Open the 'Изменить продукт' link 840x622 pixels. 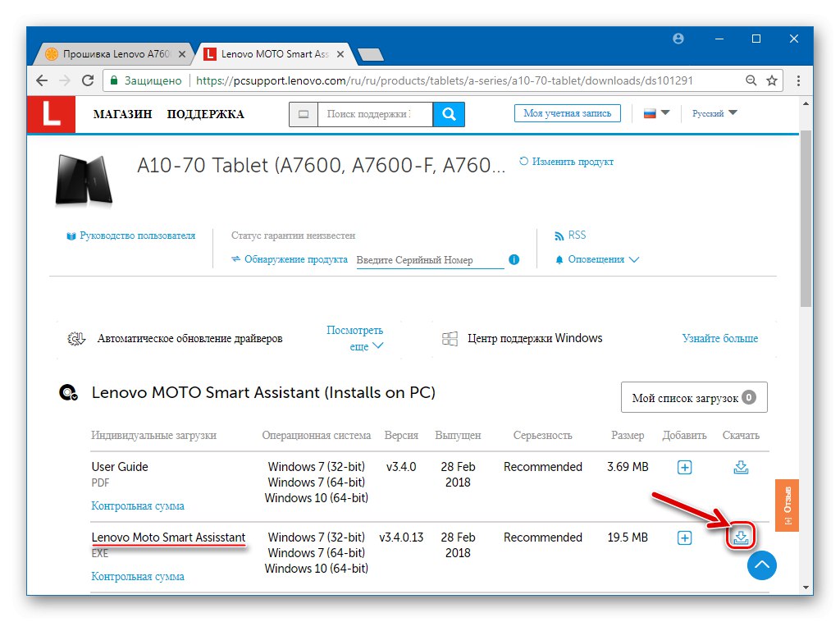(x=574, y=162)
